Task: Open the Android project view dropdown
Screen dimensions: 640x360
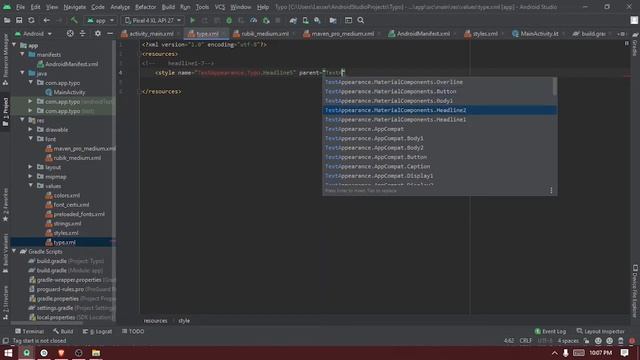Action: tap(34, 33)
